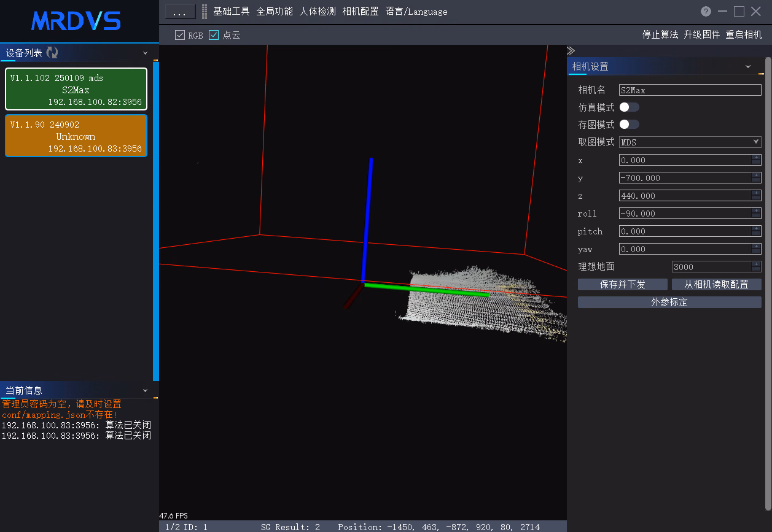The height and width of the screenshot is (532, 772).
Task: Click the toolbar drag handle grip
Action: click(205, 11)
